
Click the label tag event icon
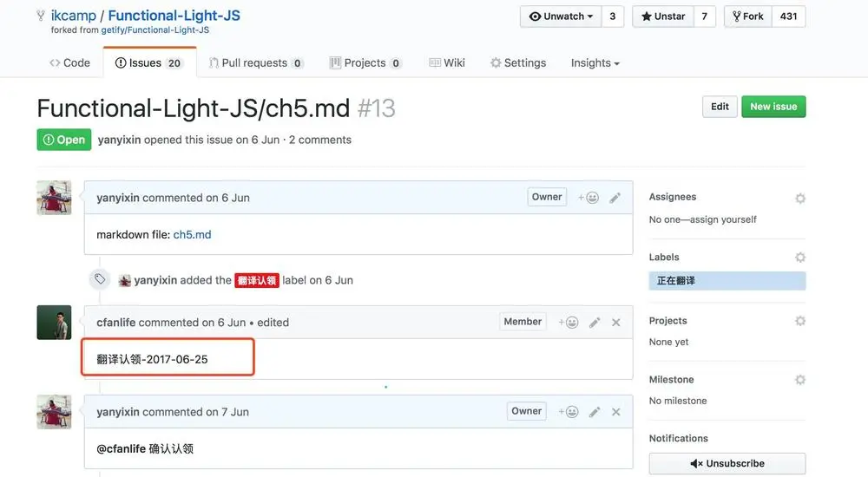[100, 279]
